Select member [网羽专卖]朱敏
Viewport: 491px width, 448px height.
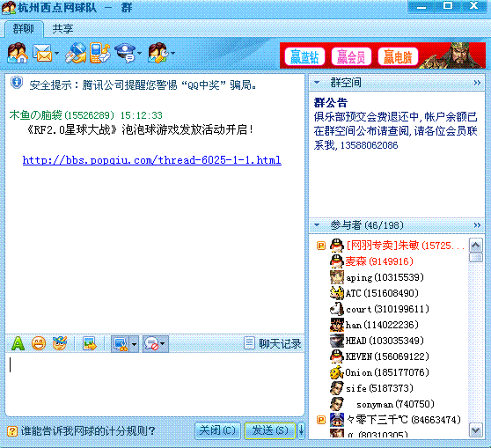pyautogui.click(x=399, y=246)
